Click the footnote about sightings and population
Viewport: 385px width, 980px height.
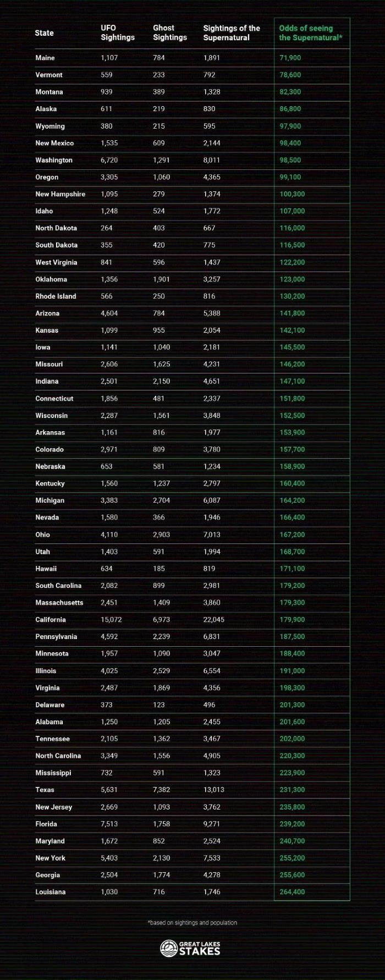click(x=193, y=923)
